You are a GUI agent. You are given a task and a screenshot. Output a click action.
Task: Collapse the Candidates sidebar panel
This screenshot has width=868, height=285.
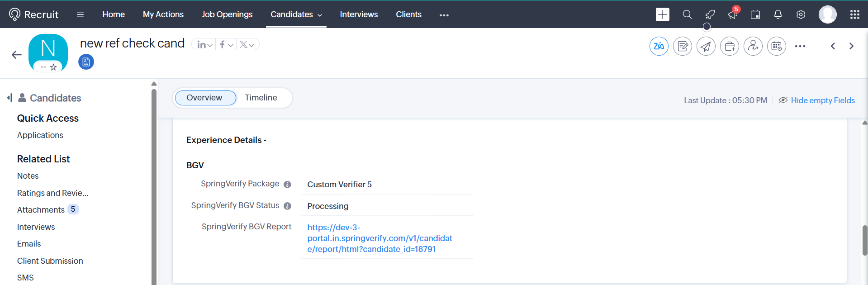[x=9, y=98]
